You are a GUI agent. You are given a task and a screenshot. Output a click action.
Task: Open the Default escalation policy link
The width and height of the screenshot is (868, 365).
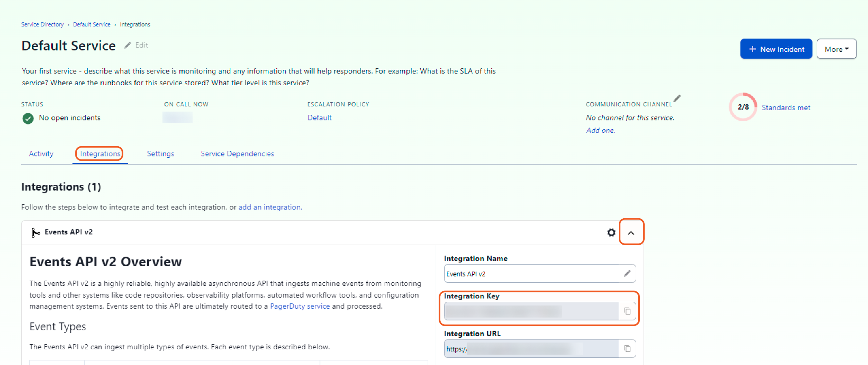(320, 117)
